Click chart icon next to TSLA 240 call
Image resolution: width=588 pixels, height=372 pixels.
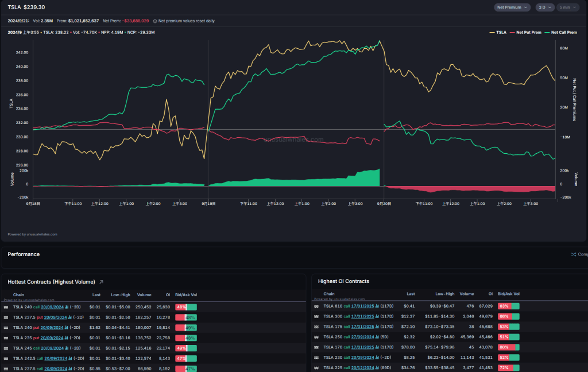[67, 307]
